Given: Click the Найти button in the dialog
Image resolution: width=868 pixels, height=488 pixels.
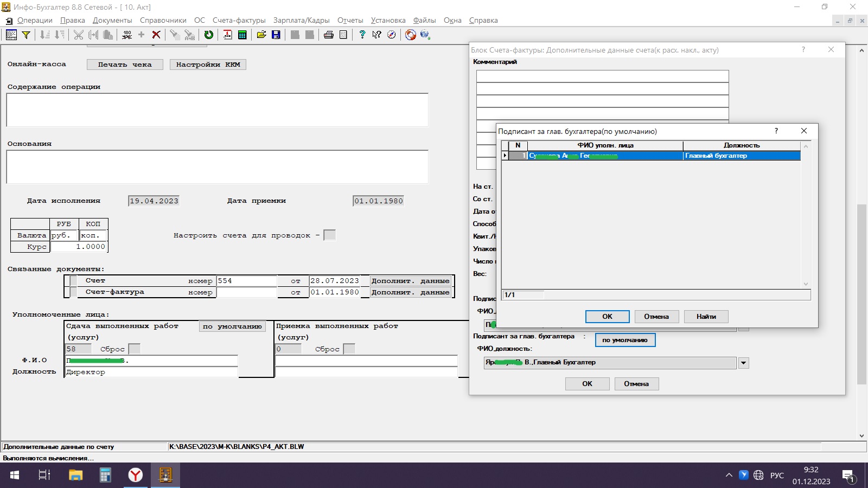Looking at the screenshot, I should (x=706, y=317).
